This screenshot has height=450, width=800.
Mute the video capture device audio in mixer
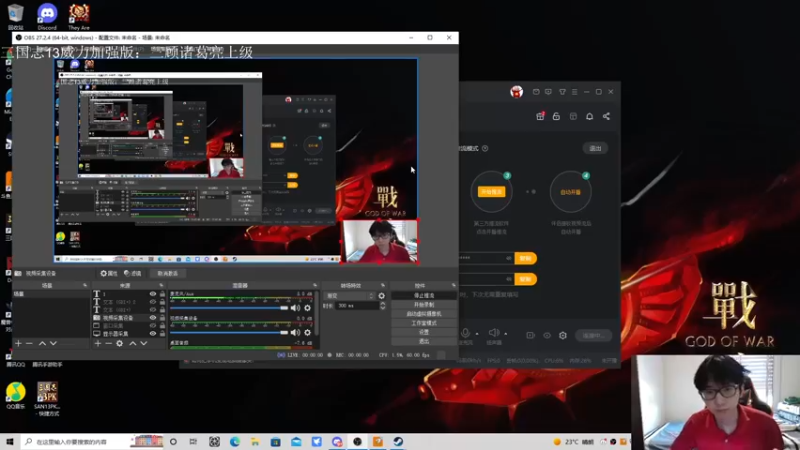295,333
